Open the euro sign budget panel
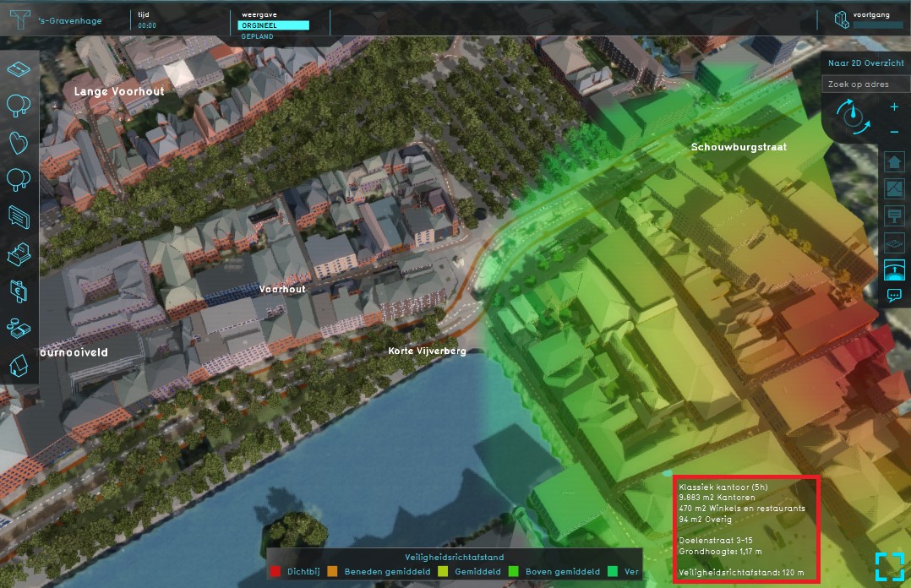Image resolution: width=911 pixels, height=588 pixels. point(19,290)
